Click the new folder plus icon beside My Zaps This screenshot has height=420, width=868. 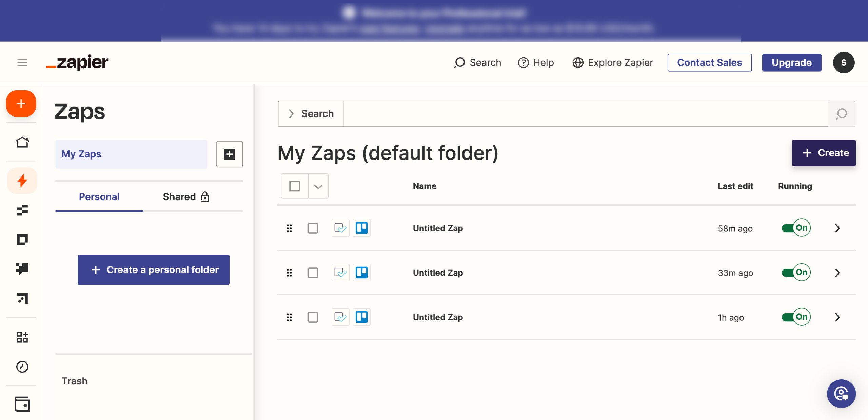230,154
